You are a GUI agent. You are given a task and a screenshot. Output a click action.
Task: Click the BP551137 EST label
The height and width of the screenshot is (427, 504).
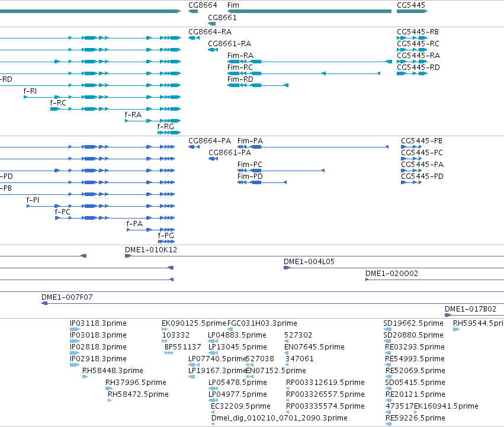[182, 347]
